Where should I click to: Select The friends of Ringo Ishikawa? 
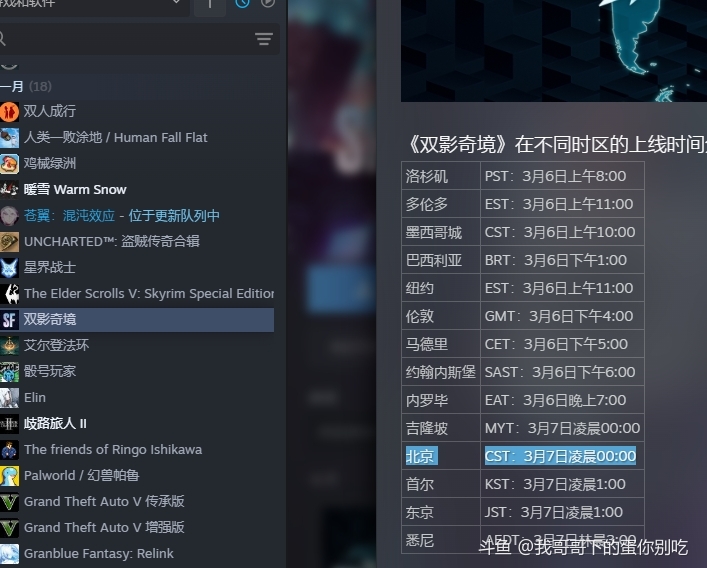[x=112, y=449]
